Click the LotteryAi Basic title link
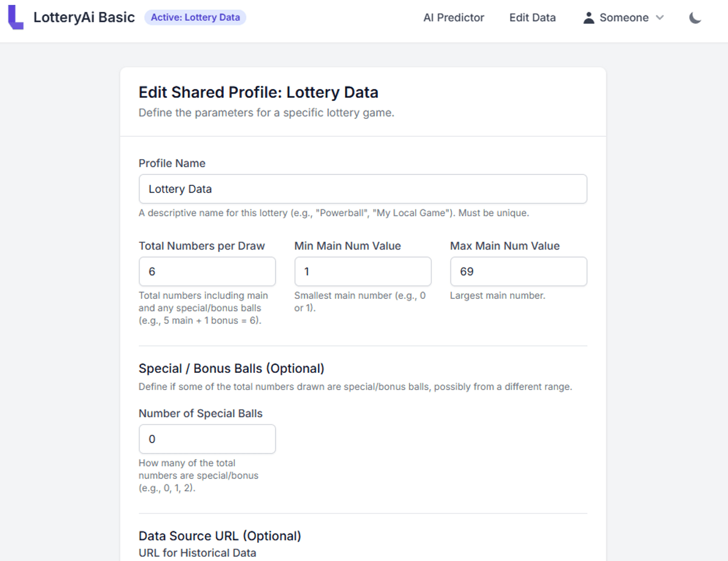 tap(84, 18)
